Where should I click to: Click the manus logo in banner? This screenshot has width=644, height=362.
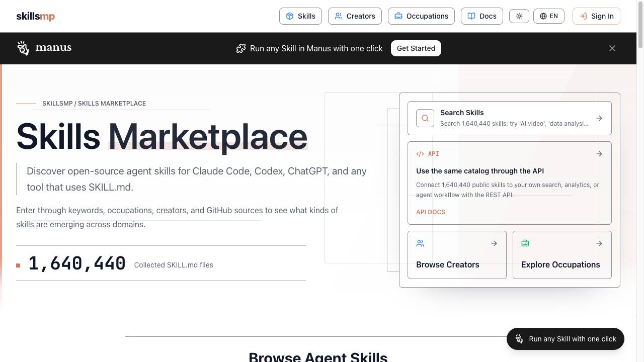(x=44, y=48)
